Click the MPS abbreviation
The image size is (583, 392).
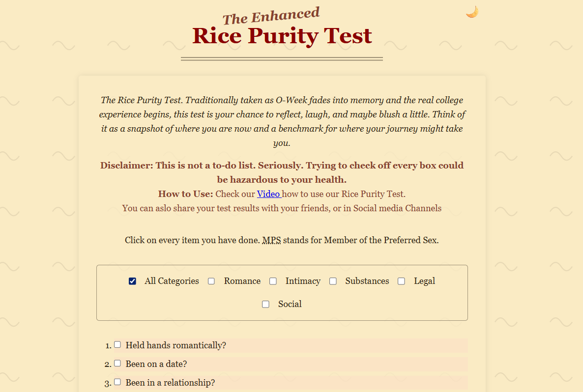point(271,240)
